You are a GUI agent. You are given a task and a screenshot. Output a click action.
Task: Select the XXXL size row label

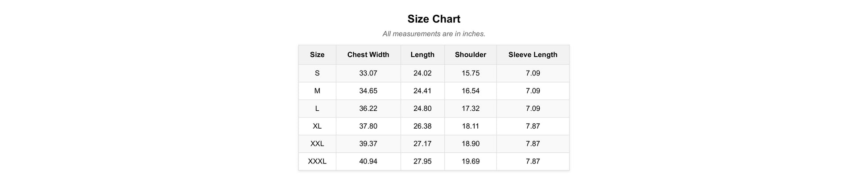(317, 161)
